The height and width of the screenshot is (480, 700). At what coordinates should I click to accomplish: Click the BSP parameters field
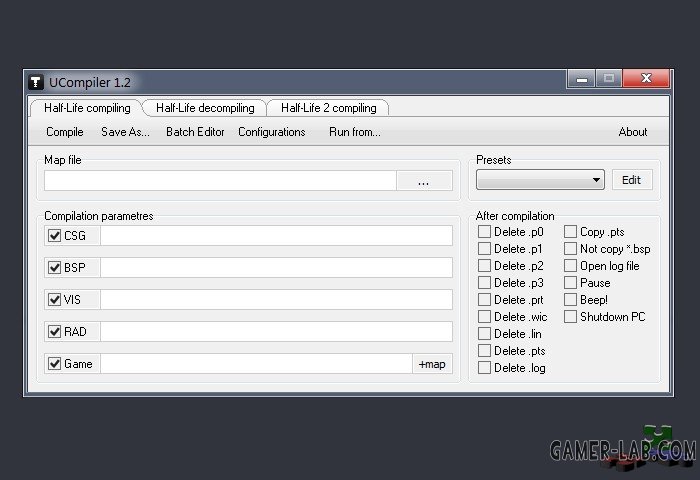coord(276,267)
